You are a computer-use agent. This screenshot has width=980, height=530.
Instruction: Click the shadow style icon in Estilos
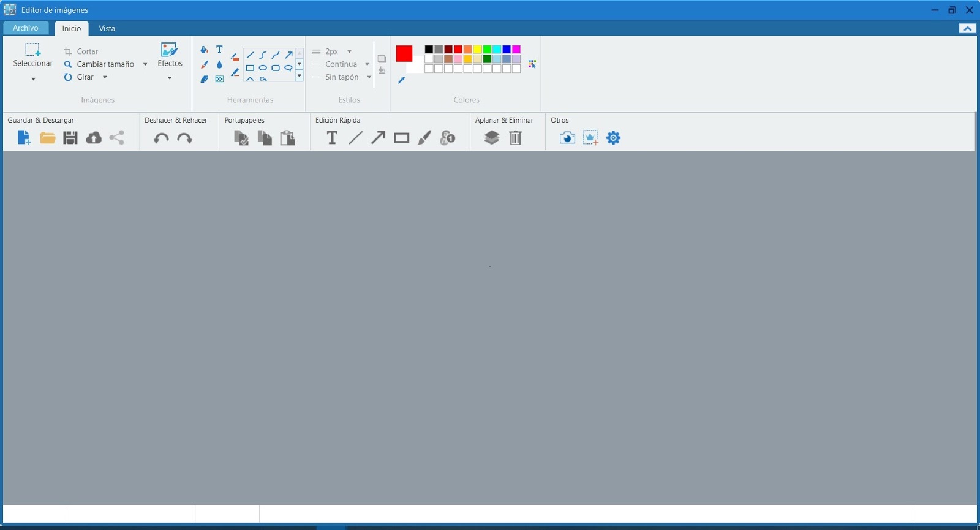point(382,59)
